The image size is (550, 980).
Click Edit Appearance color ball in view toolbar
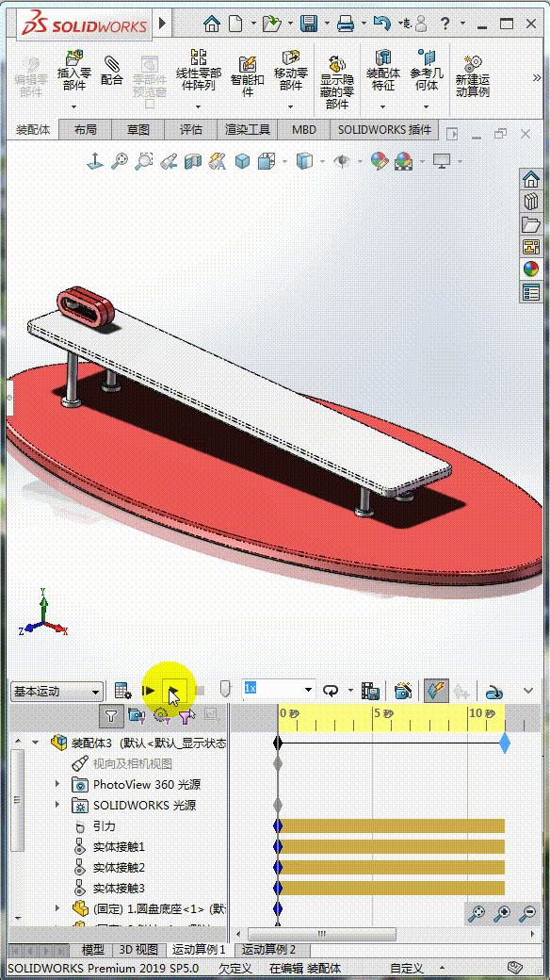[380, 161]
